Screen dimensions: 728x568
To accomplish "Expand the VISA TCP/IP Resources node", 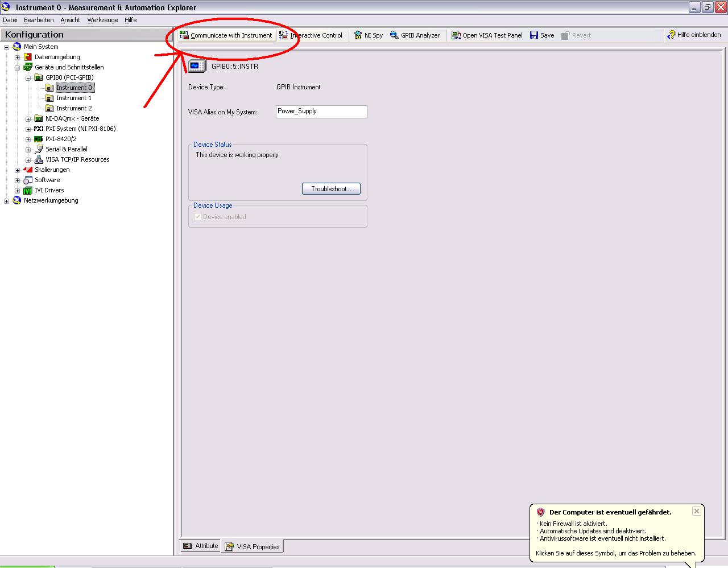I will point(28,160).
